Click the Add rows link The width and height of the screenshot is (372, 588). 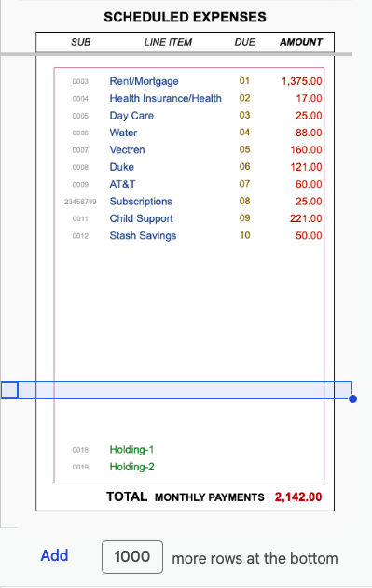point(54,555)
